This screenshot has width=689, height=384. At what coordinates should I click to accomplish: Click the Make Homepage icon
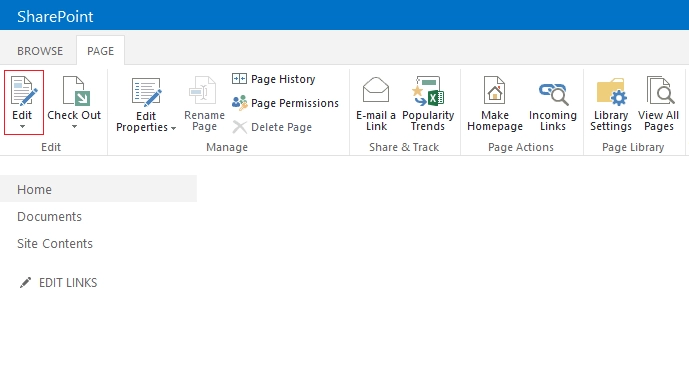tap(495, 90)
